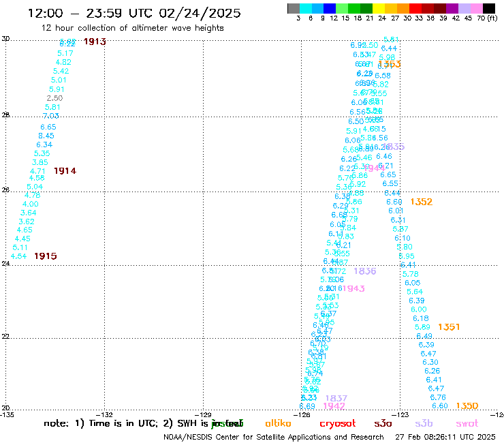Screen dimensions: 504x443
Task: Click the wave height value 6.69
Action: [307, 406]
